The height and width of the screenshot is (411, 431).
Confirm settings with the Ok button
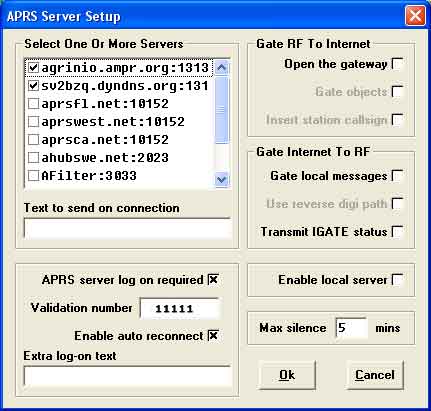[x=287, y=375]
